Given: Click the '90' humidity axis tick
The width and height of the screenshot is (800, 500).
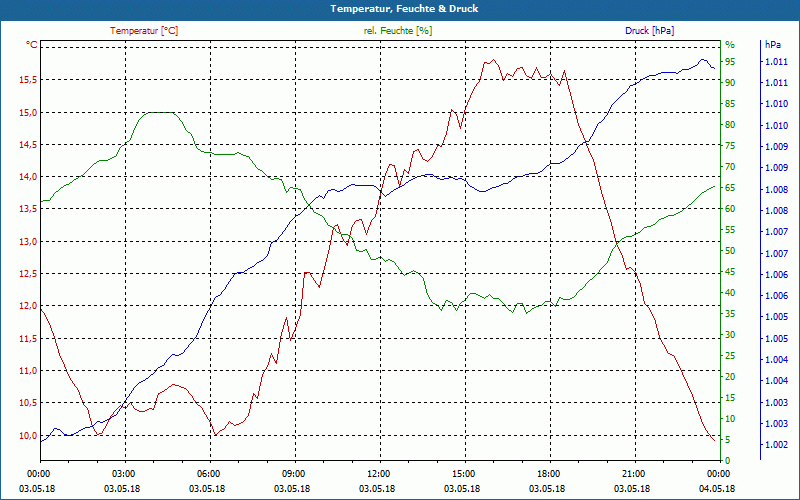Looking at the screenshot, I should [x=730, y=83].
